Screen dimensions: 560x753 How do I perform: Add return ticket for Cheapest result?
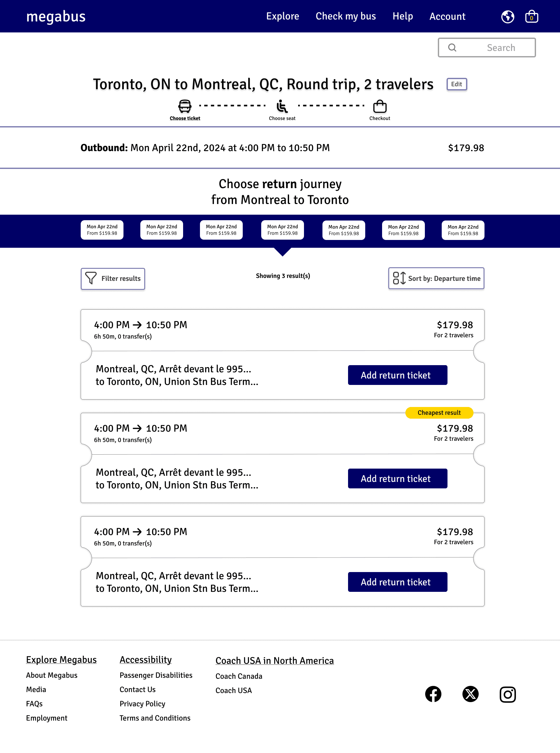coord(397,479)
